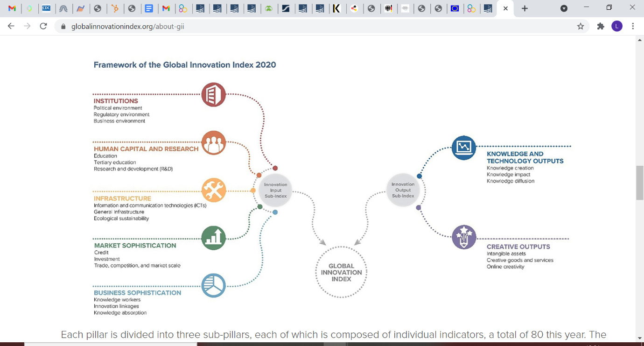Viewport: 644px width, 346px height.
Task: Click the Infrastructure tools icon
Action: tap(213, 191)
